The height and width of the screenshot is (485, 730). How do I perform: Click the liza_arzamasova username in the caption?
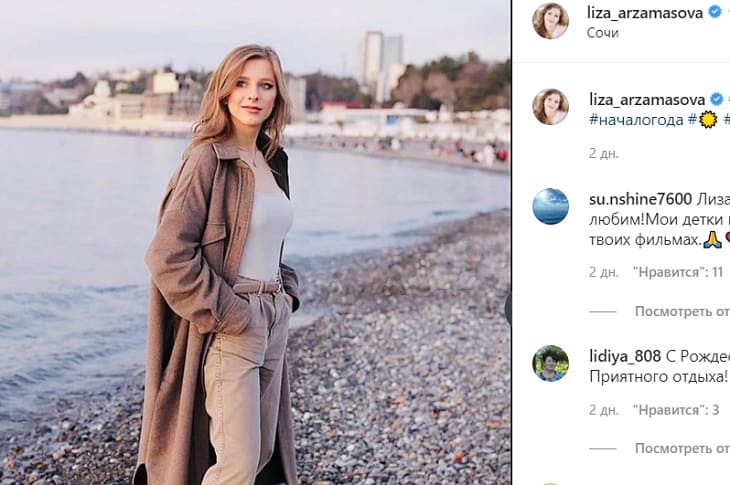[646, 99]
